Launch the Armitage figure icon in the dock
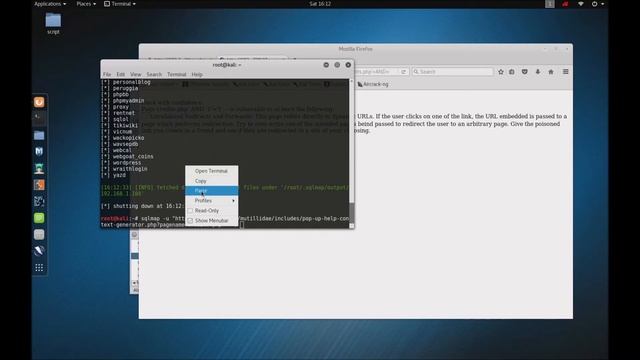Image resolution: width=640 pixels, height=360 pixels. tap(39, 168)
